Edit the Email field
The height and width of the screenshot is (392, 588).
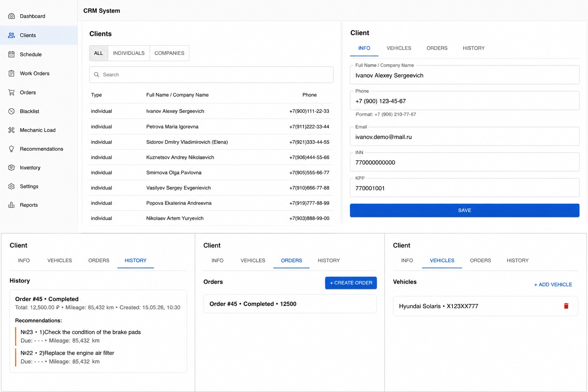click(x=464, y=137)
